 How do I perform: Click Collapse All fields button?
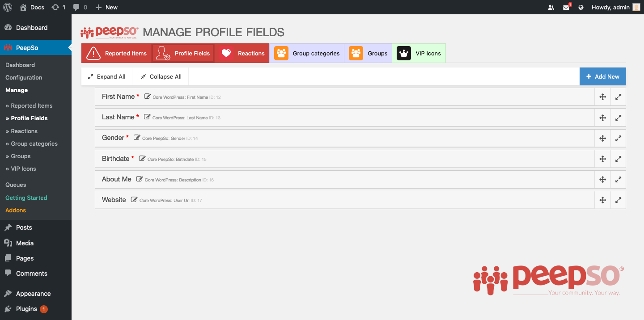161,76
